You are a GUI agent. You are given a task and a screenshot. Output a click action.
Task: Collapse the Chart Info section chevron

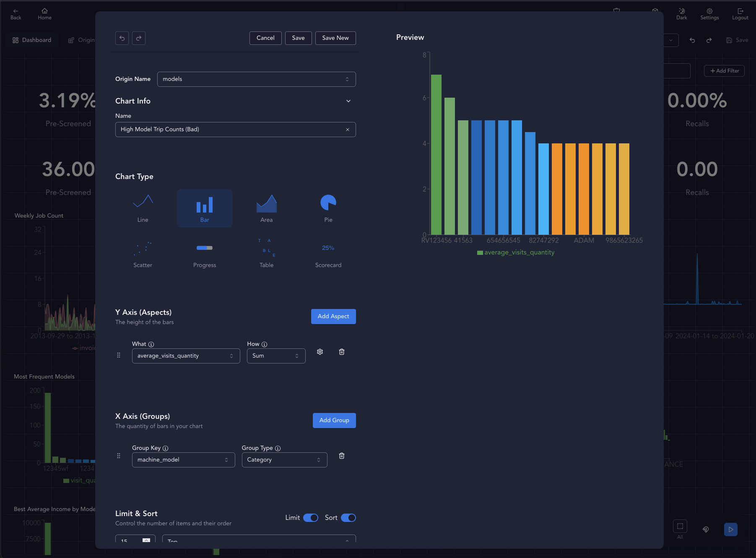[348, 101]
